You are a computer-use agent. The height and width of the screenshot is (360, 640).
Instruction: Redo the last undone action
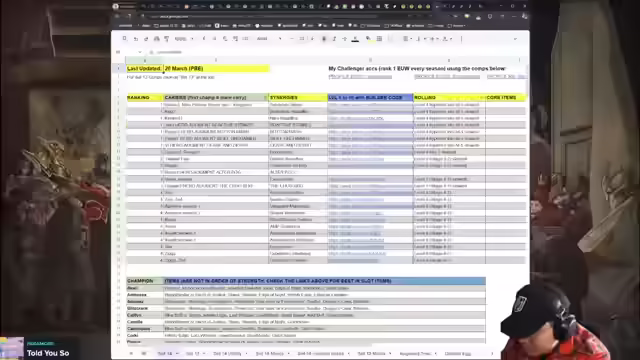[x=146, y=39]
